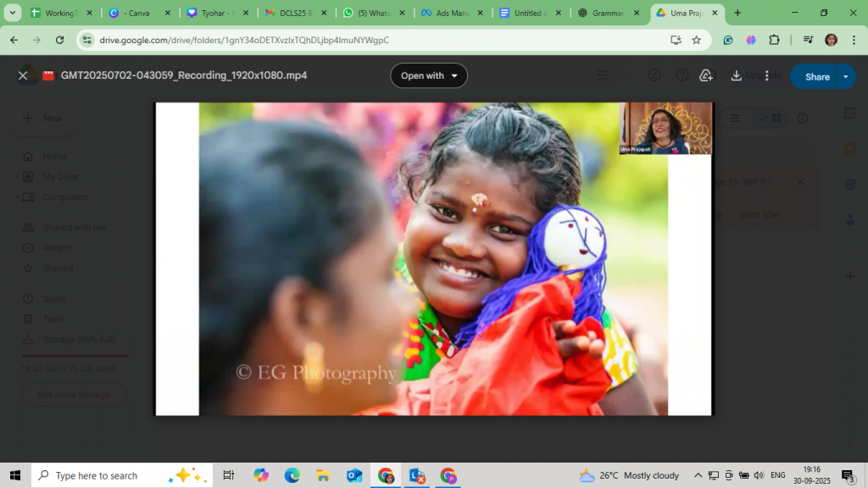Close the video preview with the X icon

pos(23,75)
